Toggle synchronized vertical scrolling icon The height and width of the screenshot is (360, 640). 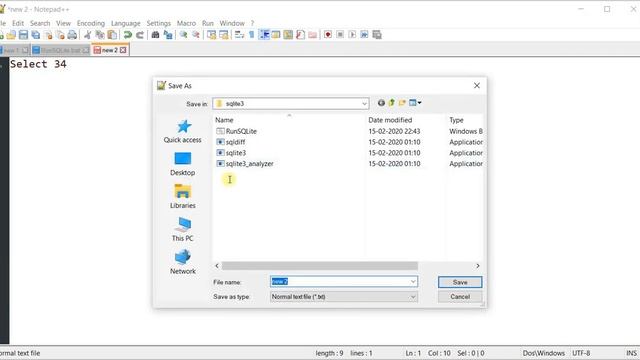[x=211, y=35]
